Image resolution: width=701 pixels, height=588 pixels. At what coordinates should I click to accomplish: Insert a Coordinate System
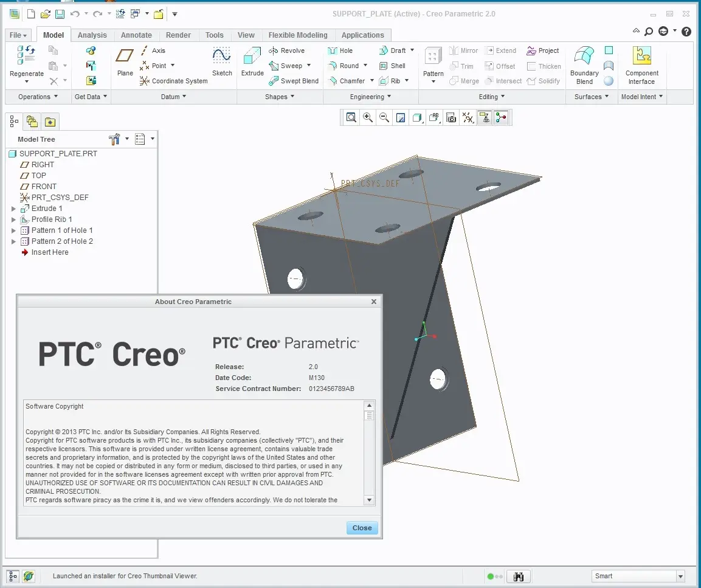[173, 81]
